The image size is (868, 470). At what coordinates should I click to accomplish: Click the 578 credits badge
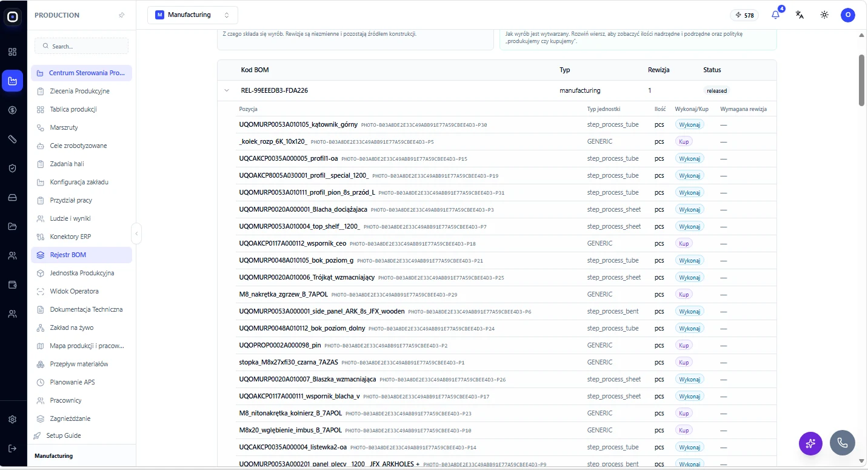point(744,15)
